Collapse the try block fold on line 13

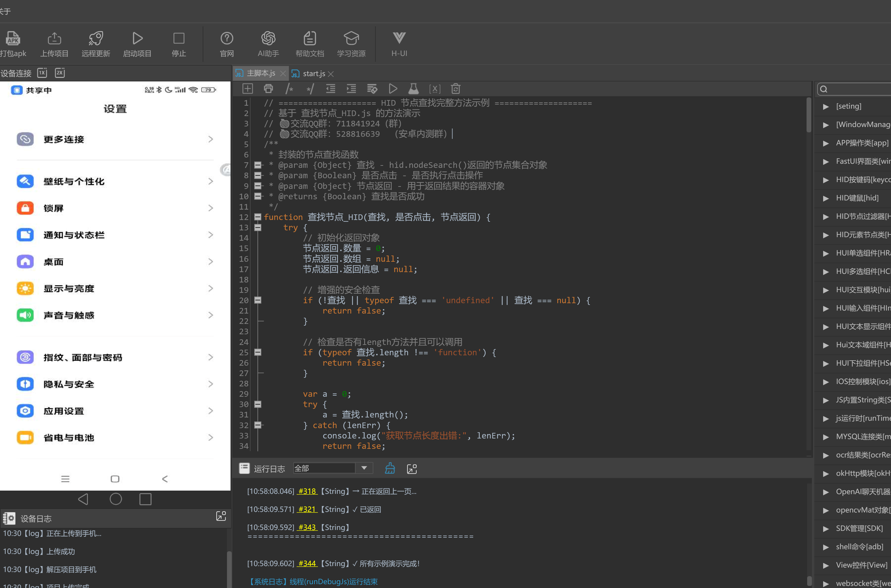258,227
